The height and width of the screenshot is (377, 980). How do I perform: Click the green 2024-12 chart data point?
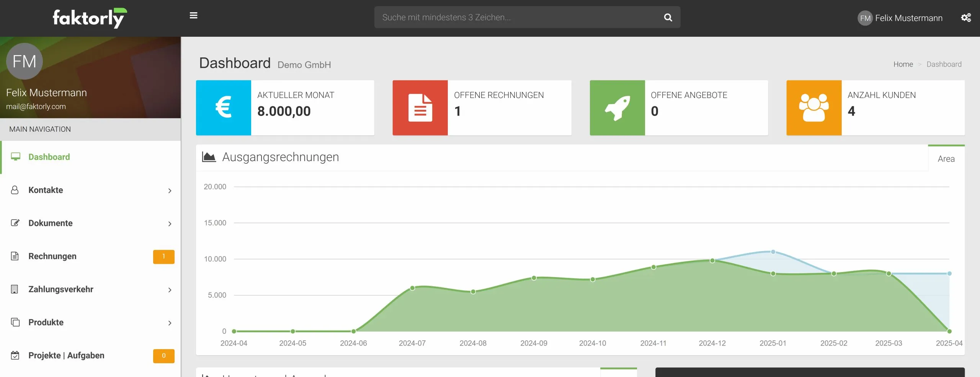[712, 261]
